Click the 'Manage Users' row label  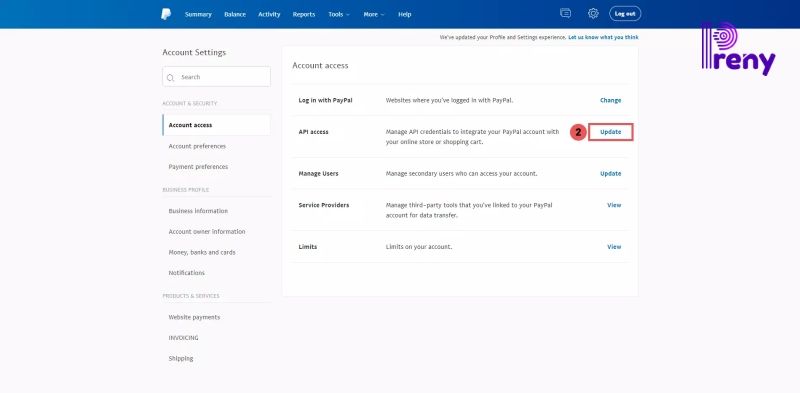tap(318, 174)
